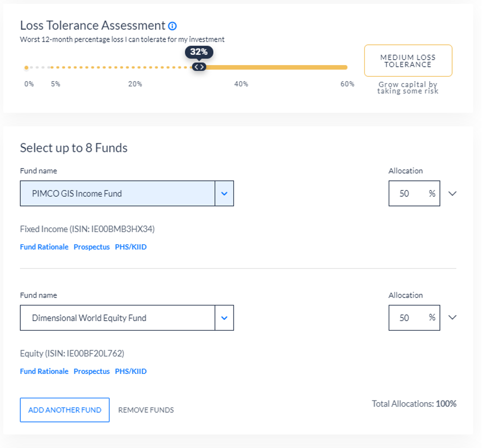Open the PIMCO GIS Income Fund dropdown arrow
Screen dimensions: 482x448
(224, 194)
